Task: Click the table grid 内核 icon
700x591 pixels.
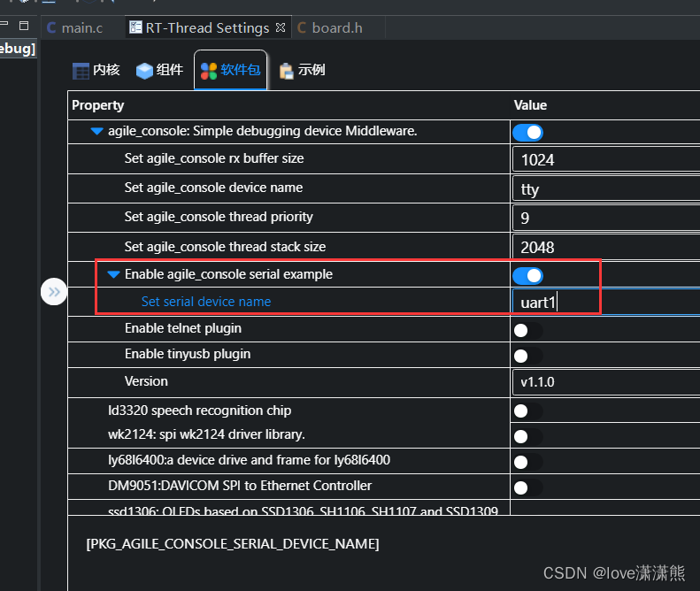Action: (x=81, y=71)
